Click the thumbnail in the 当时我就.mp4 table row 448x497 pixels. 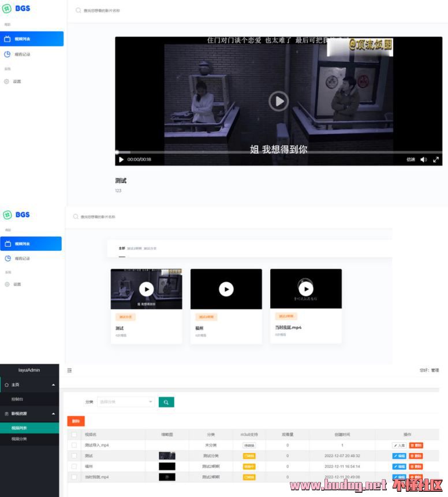(167, 477)
